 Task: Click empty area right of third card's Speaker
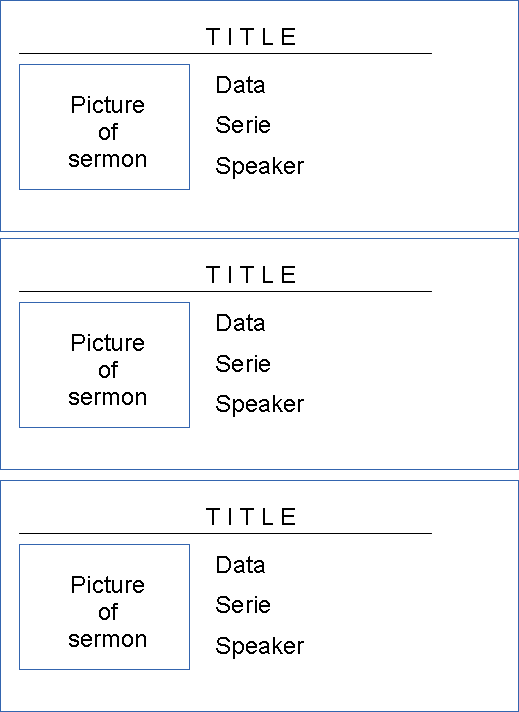pos(409,646)
